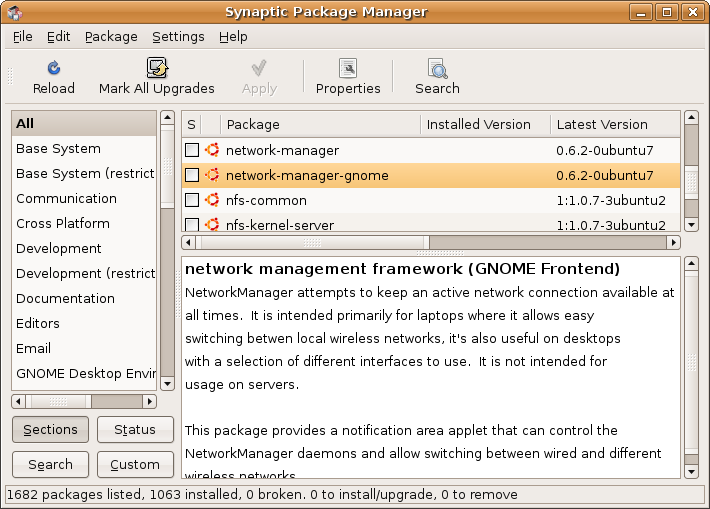Click the S status column header
710x509 pixels.
point(192,124)
